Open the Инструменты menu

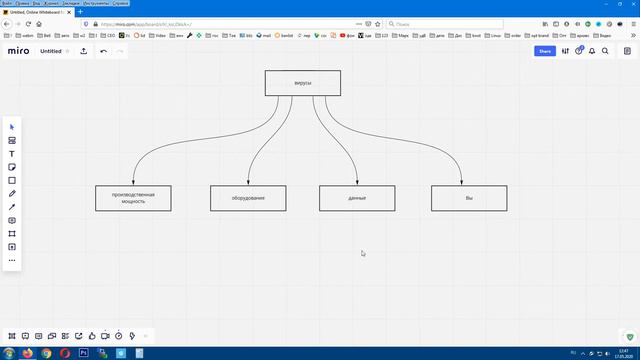[96, 3]
